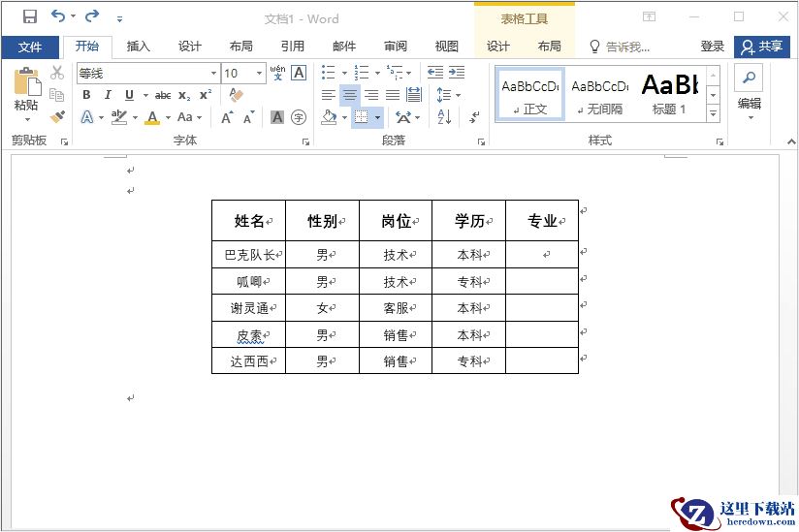Image resolution: width=799 pixels, height=532 pixels.
Task: Open the font color dropdown arrow
Action: click(168, 117)
